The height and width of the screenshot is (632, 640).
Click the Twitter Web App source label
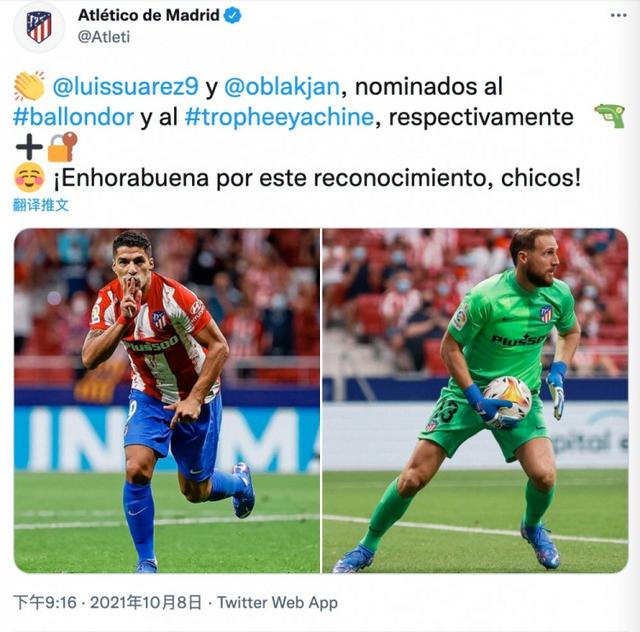point(277,603)
